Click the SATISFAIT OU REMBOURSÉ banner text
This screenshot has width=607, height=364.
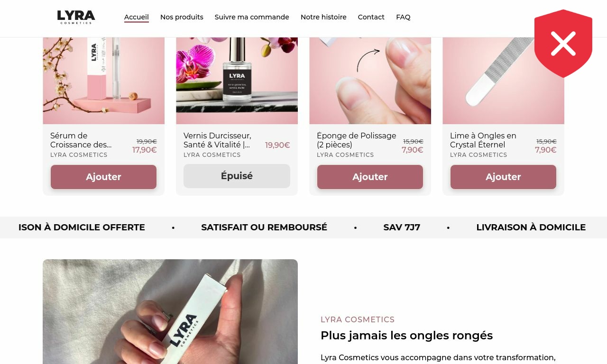pyautogui.click(x=264, y=227)
